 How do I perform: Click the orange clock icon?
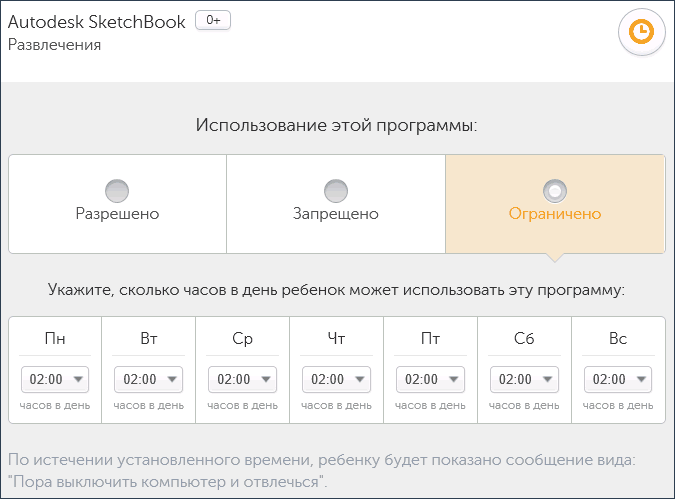point(641,33)
